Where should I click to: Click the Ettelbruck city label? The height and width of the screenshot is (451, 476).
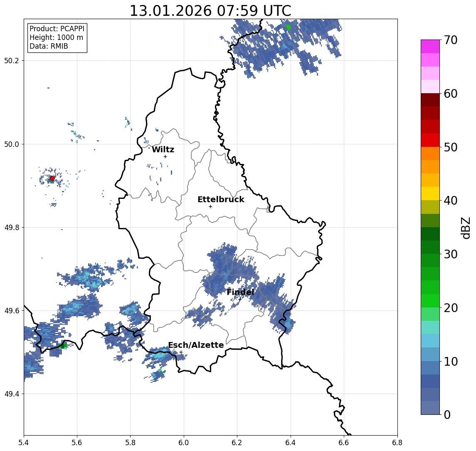tap(221, 199)
